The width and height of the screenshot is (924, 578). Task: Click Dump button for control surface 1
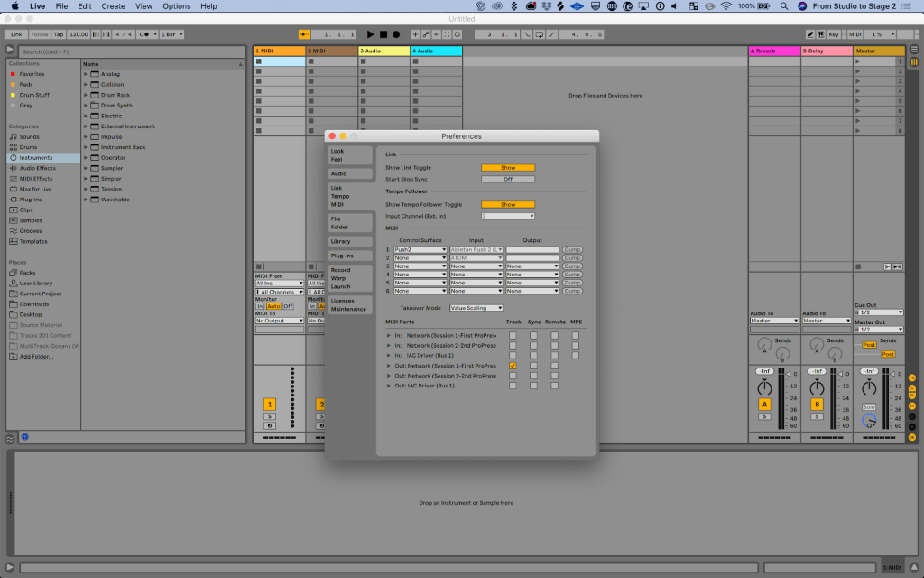pyautogui.click(x=571, y=249)
